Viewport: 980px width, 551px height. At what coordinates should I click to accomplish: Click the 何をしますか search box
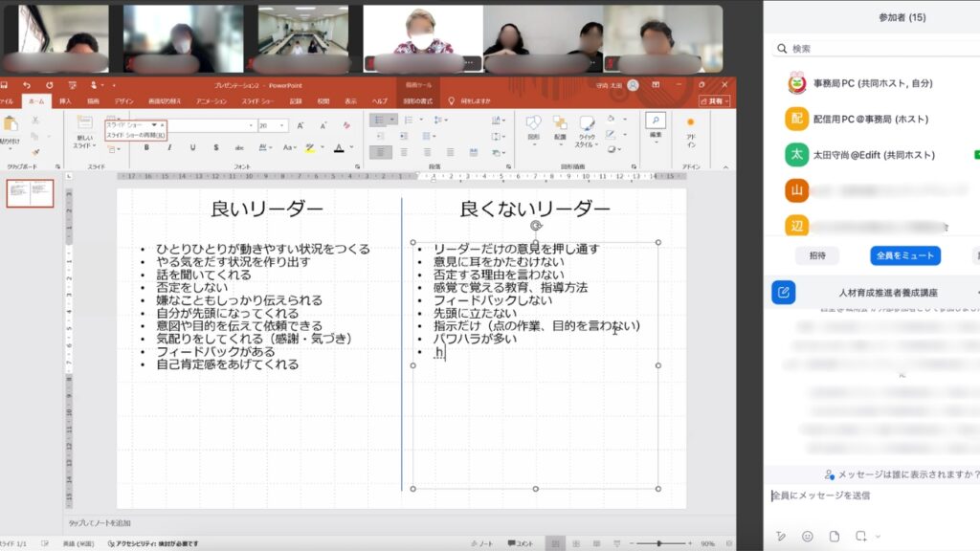470,100
